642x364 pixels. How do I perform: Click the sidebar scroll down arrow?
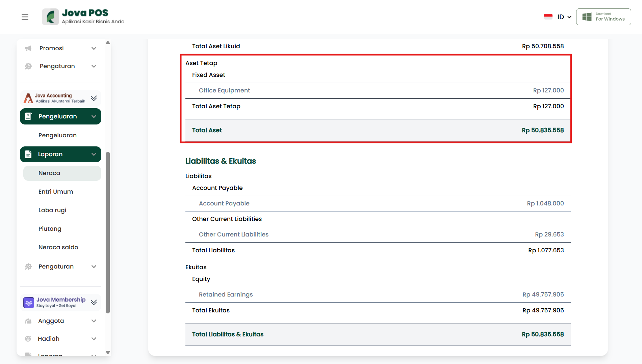[x=108, y=353]
